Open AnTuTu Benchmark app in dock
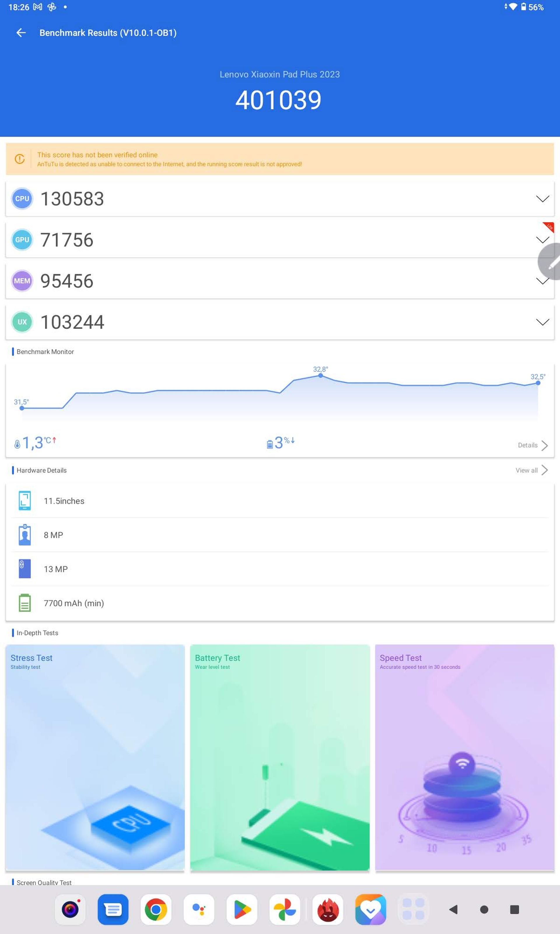 (328, 909)
